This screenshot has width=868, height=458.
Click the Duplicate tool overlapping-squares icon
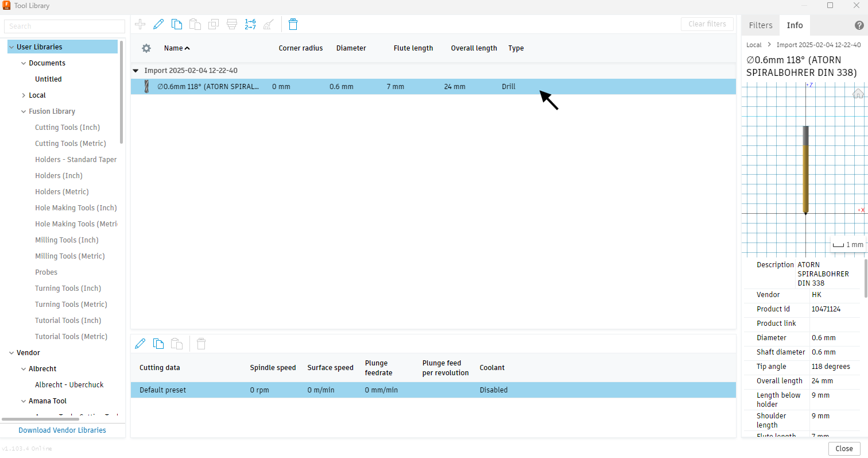tap(214, 24)
